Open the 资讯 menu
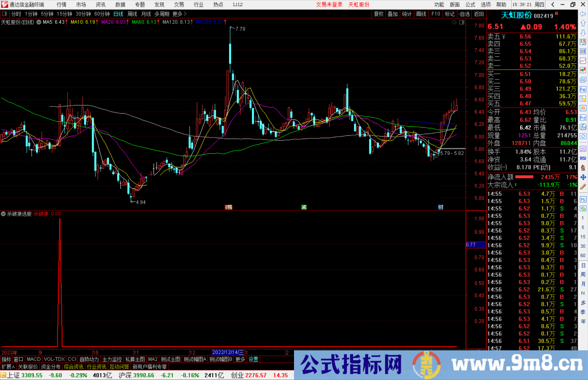 (100, 4)
